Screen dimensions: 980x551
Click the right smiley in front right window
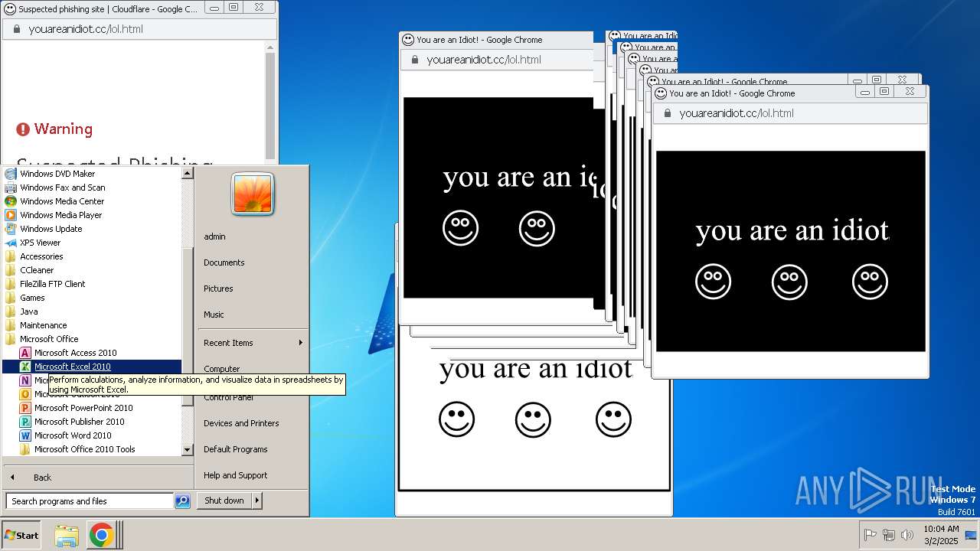[870, 282]
